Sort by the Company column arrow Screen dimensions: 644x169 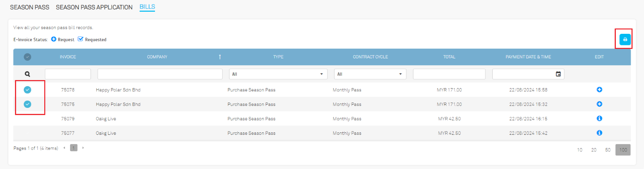click(220, 57)
